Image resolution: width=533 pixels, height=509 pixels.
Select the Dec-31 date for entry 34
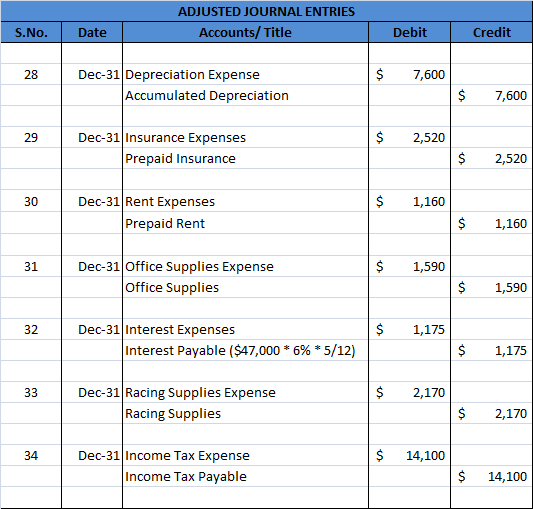(x=92, y=456)
